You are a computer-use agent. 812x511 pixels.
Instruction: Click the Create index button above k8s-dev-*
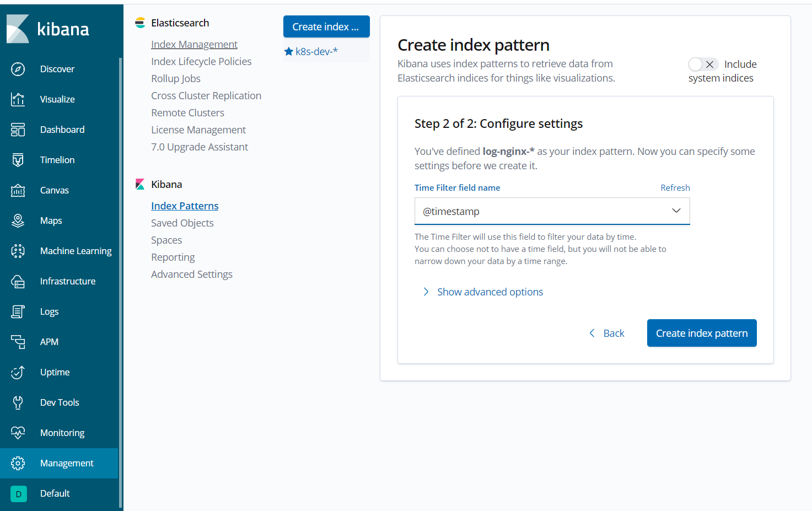(326, 26)
